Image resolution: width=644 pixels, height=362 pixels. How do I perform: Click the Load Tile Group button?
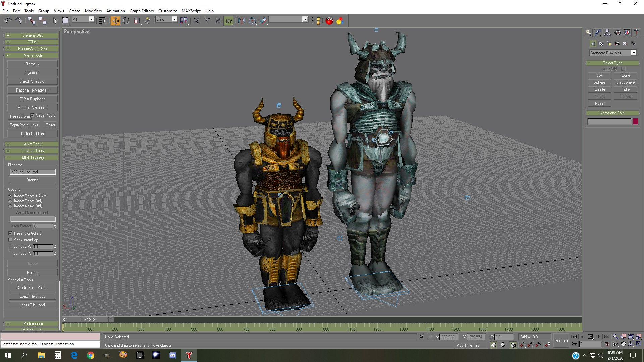[x=33, y=296]
